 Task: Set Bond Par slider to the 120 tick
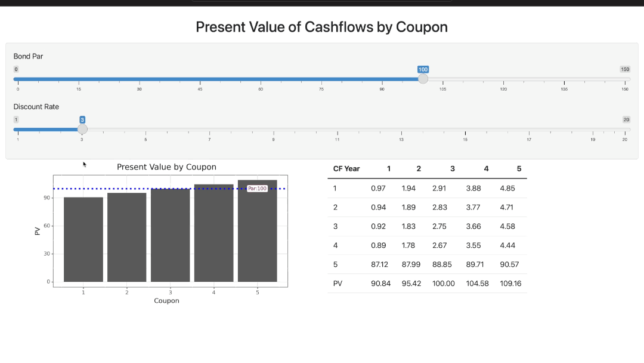pos(503,79)
